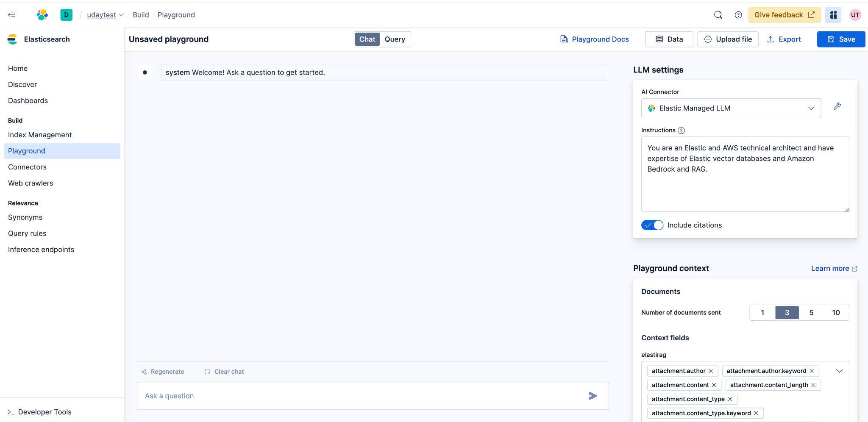
Task: Click the Ask a question input
Action: coord(360,396)
